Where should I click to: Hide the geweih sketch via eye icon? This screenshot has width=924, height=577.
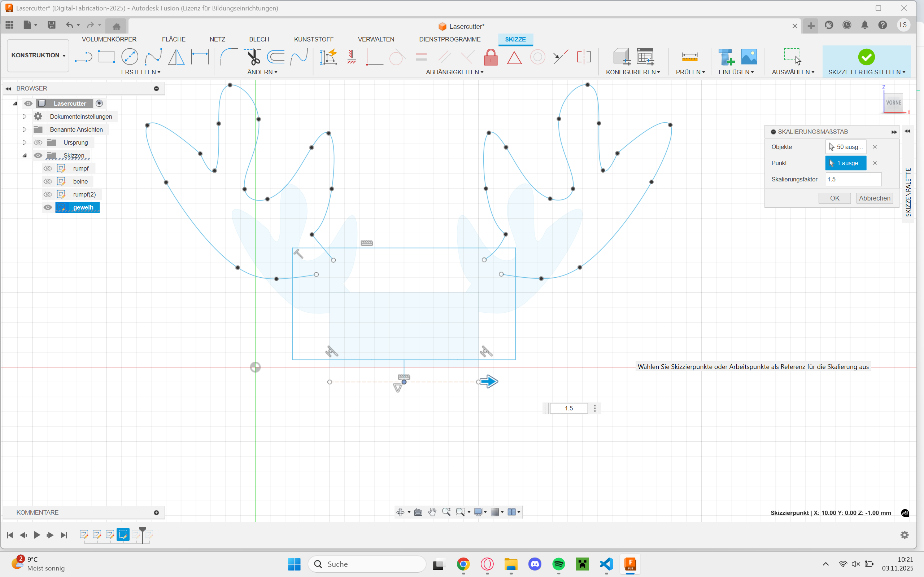point(48,208)
